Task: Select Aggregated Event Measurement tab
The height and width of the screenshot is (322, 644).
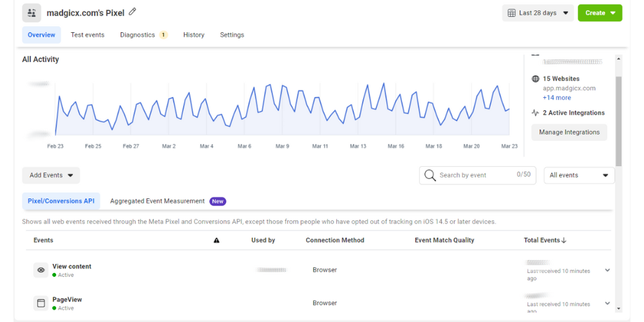Action: (168, 201)
